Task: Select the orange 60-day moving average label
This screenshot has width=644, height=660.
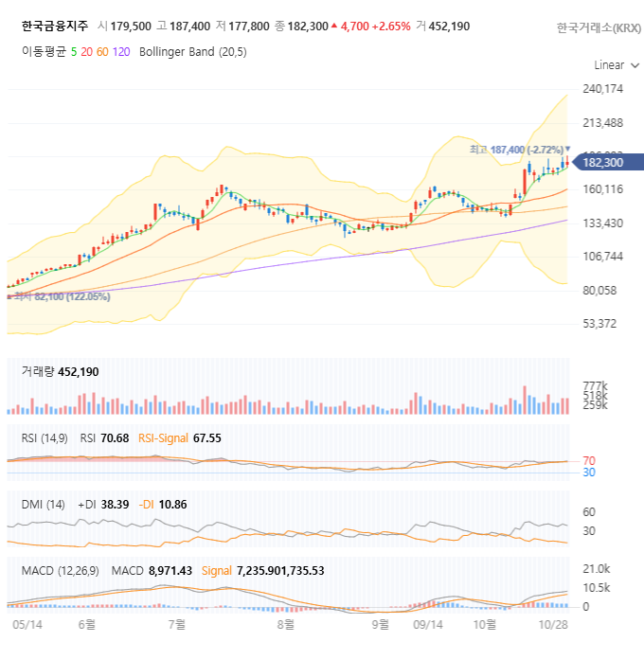Action: pyautogui.click(x=102, y=52)
